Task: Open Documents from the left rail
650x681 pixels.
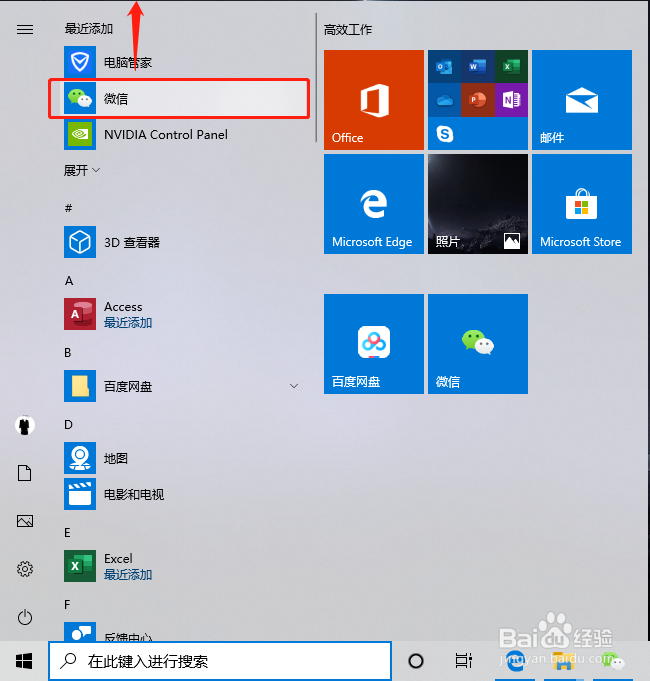Action: tap(25, 473)
